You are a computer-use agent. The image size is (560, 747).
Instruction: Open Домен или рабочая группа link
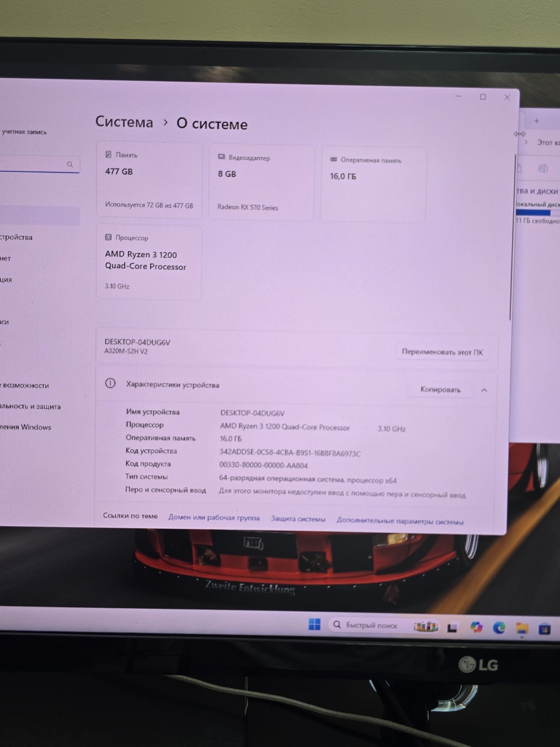[x=214, y=517]
